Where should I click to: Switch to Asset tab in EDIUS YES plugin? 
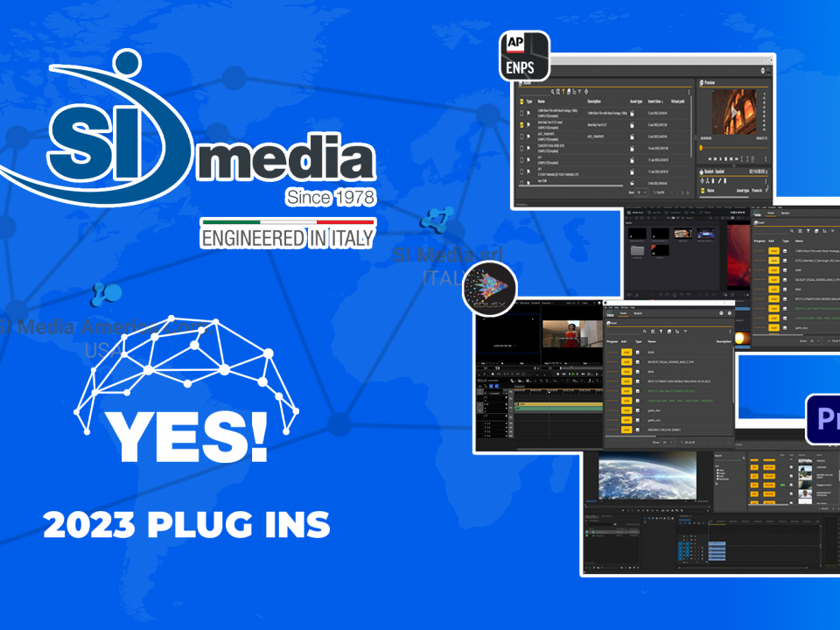[x=623, y=313]
